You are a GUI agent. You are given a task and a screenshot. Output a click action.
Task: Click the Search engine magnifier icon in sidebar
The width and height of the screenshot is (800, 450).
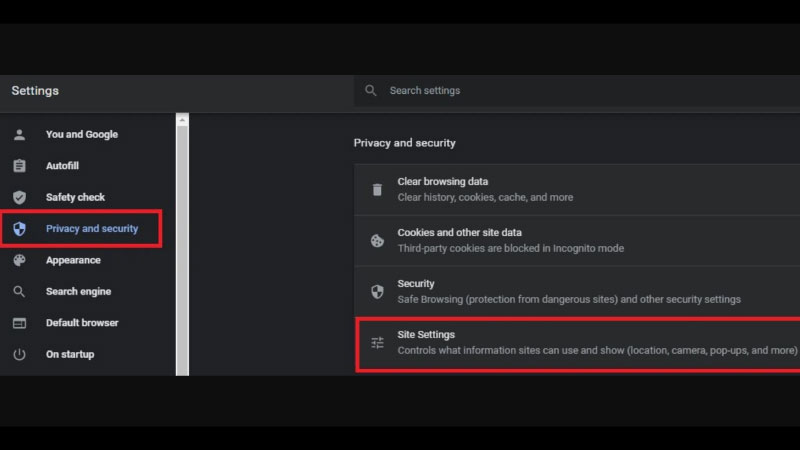pos(19,292)
